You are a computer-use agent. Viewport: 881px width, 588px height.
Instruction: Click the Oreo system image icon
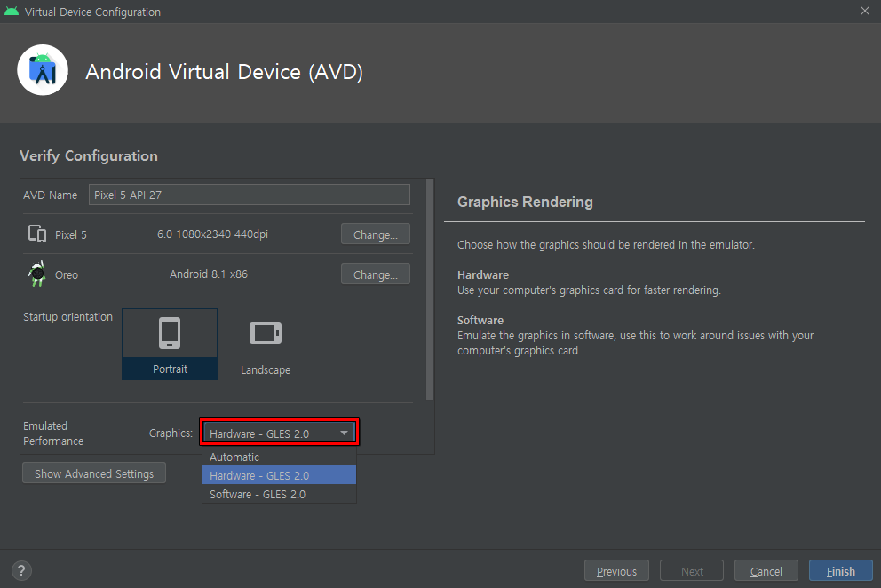click(37, 274)
